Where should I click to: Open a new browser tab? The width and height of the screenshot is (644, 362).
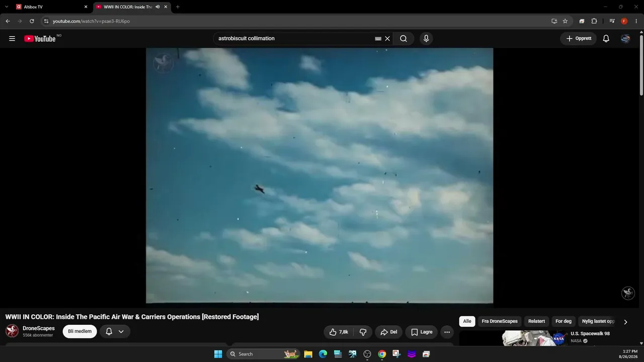tap(178, 7)
